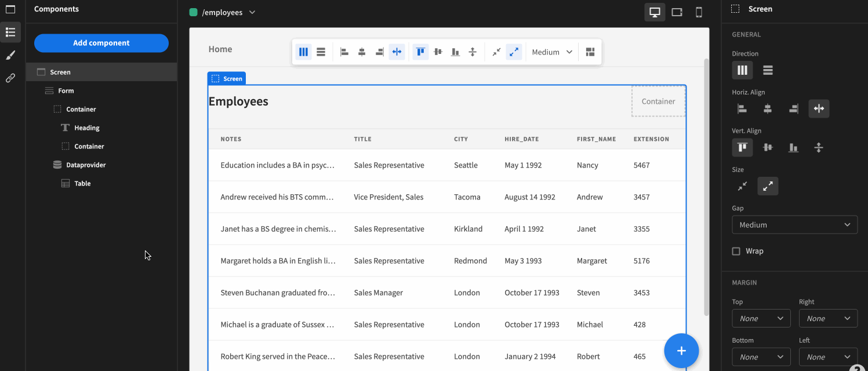Click the Add component button
The image size is (868, 371).
(101, 43)
